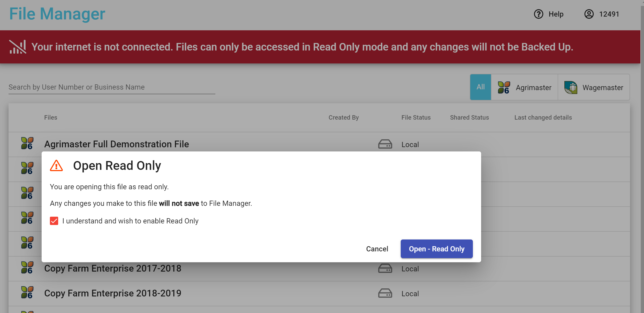Click the 'Your internet is not connected' banner message

[302, 47]
